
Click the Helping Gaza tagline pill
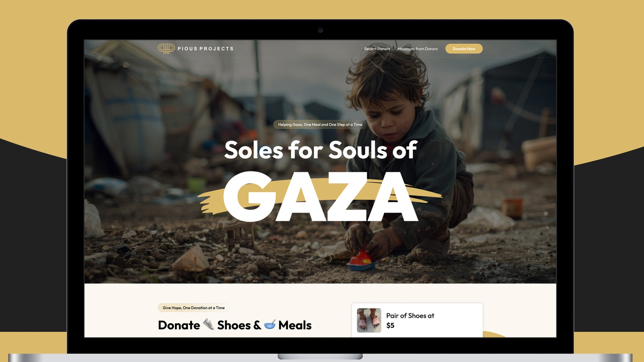click(x=320, y=125)
